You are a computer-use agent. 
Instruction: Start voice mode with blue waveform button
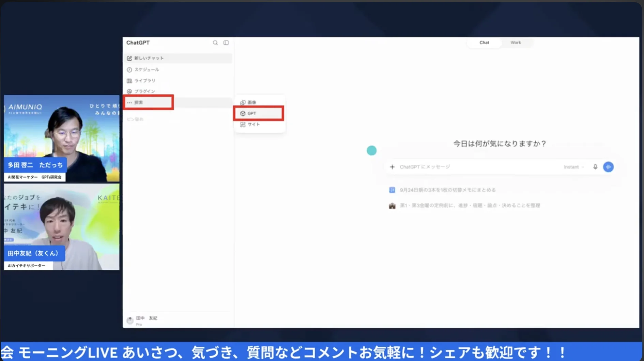608,167
